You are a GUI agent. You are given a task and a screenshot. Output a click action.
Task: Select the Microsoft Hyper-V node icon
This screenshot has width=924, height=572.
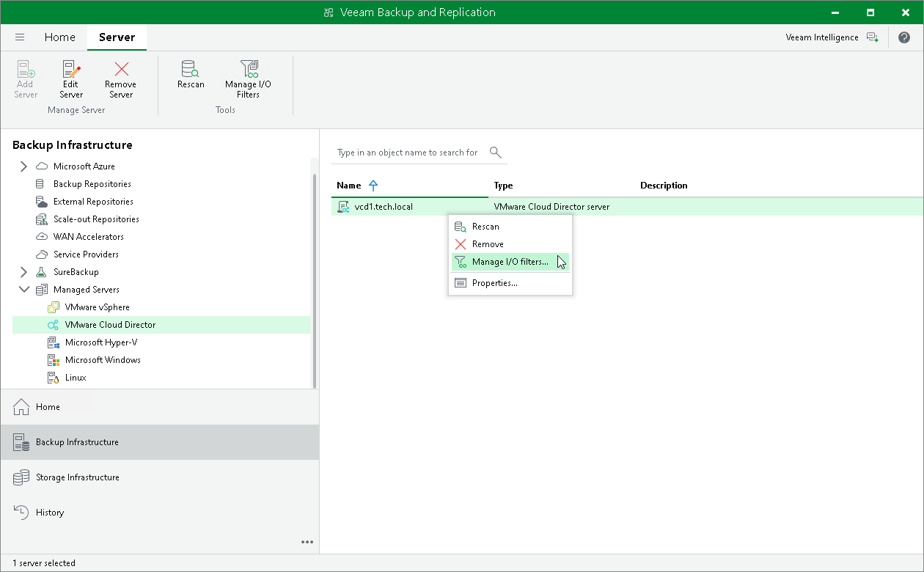tap(53, 342)
